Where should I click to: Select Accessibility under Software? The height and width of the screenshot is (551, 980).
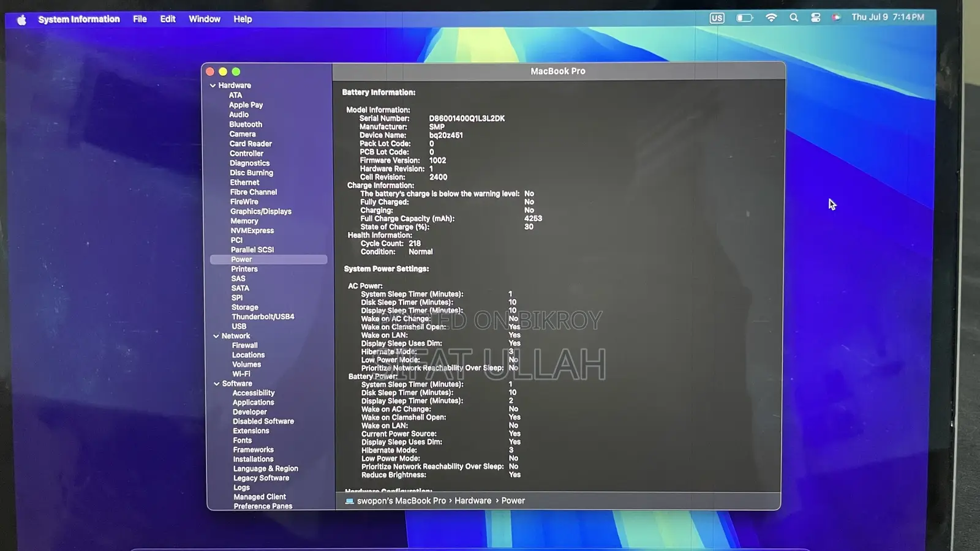pos(254,393)
